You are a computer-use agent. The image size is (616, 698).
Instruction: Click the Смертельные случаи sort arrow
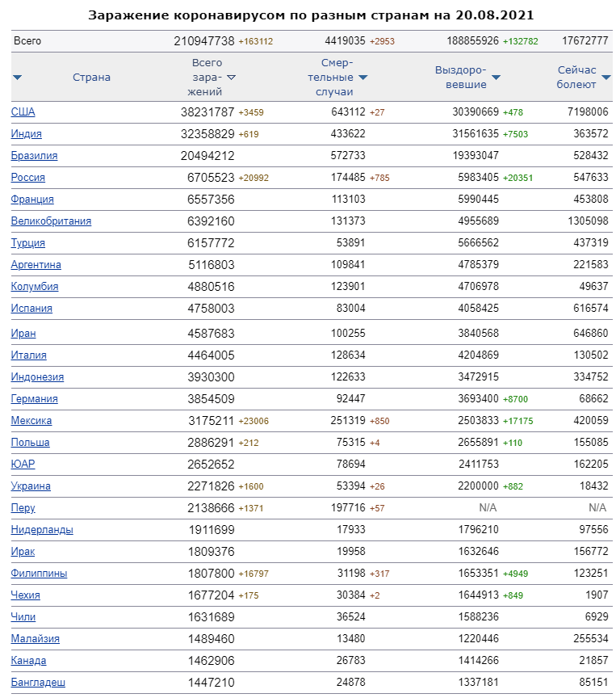(363, 78)
